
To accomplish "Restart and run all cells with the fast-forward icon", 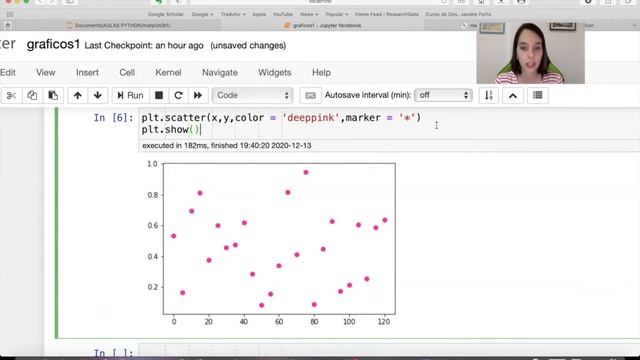I will pyautogui.click(x=198, y=96).
